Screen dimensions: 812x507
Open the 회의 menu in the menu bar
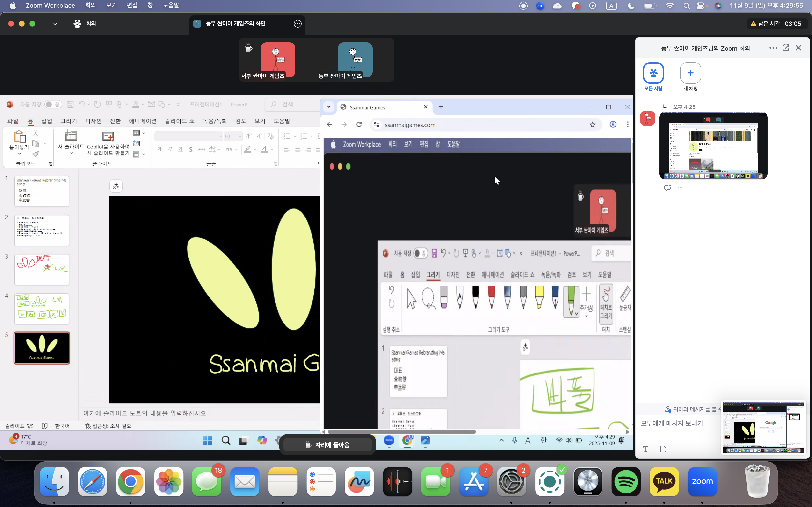pos(90,5)
